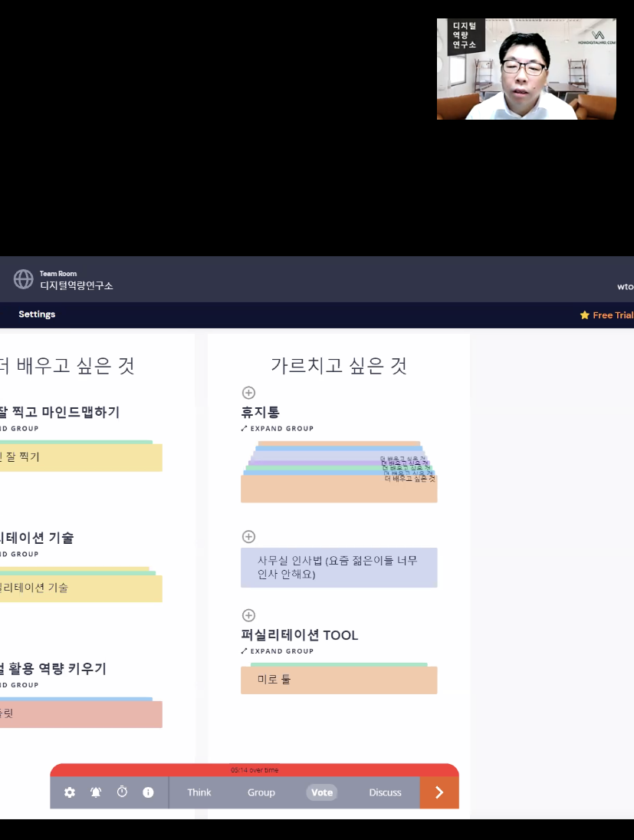Switch to the Group phase
The image size is (634, 840).
[x=261, y=792]
